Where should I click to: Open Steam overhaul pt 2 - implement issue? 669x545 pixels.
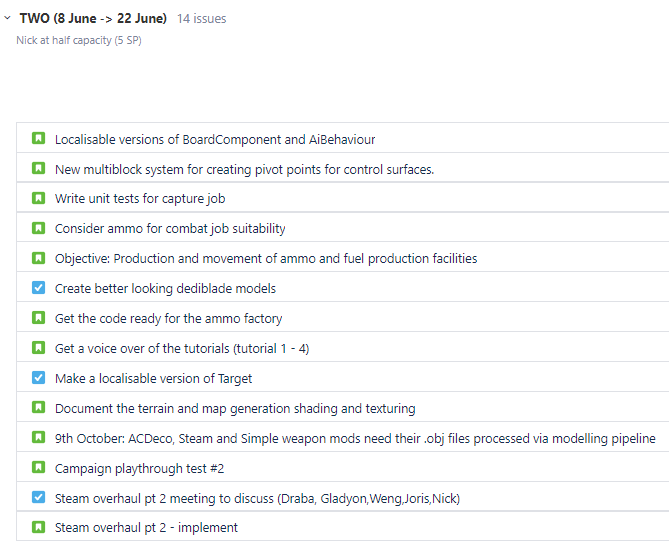click(146, 527)
